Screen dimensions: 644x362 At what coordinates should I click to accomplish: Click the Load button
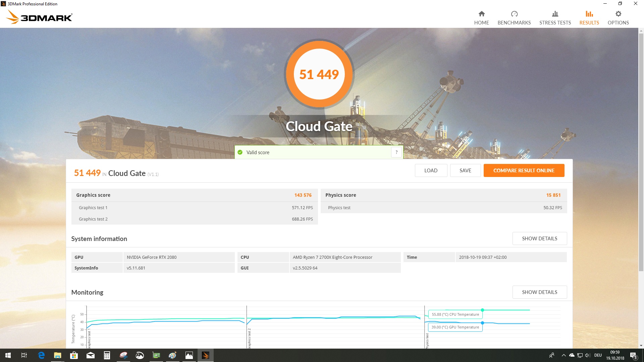(x=431, y=170)
